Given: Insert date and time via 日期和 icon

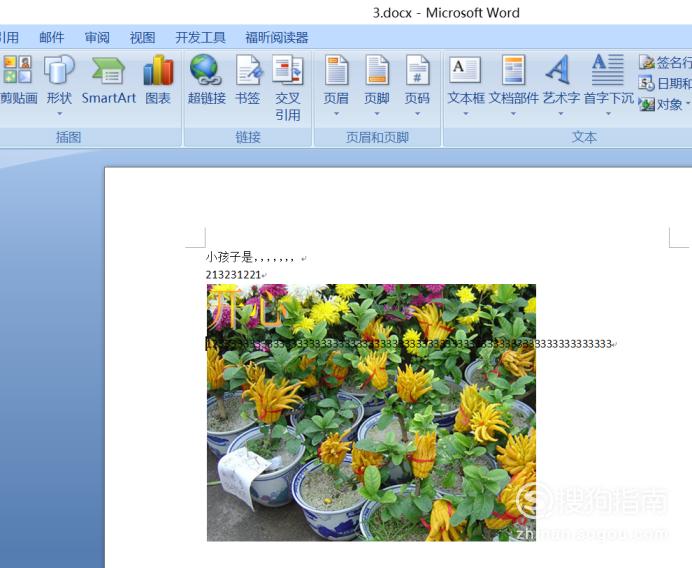Looking at the screenshot, I should [x=647, y=83].
